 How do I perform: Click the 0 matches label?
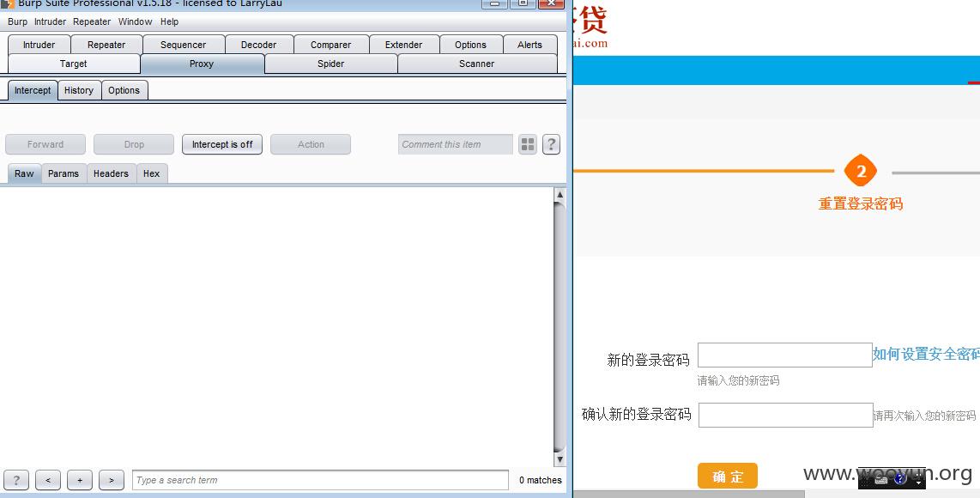coord(541,481)
